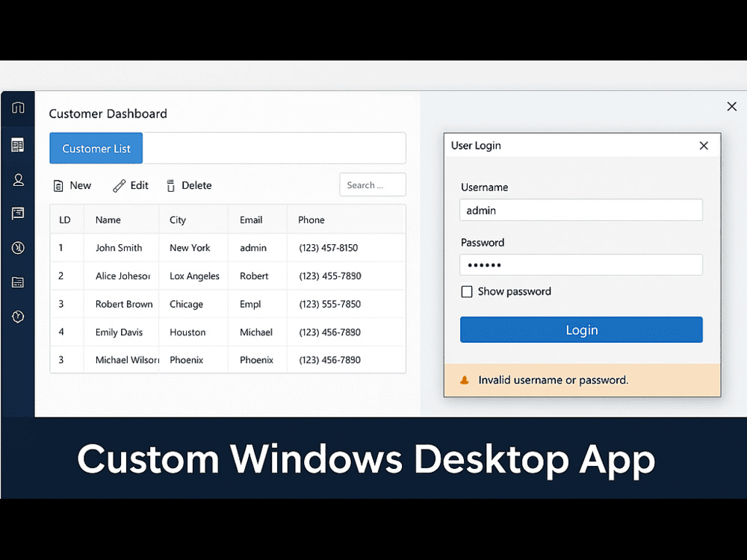Select the Robert Brown name cell
The width and height of the screenshot is (747, 560).
(x=124, y=304)
